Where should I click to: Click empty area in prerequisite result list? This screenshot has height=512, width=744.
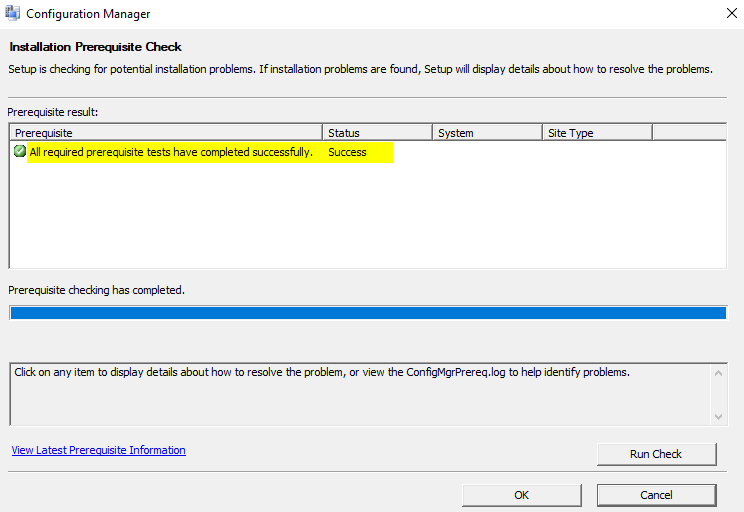[367, 220]
